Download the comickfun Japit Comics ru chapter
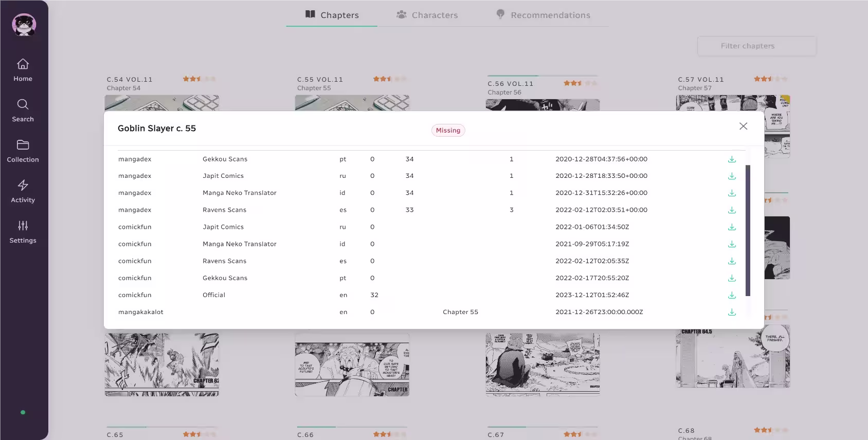The image size is (868, 440). pyautogui.click(x=732, y=227)
